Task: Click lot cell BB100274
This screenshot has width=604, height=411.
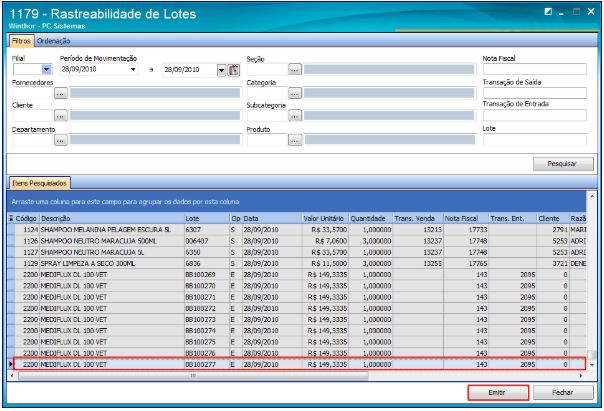Action: click(206, 331)
